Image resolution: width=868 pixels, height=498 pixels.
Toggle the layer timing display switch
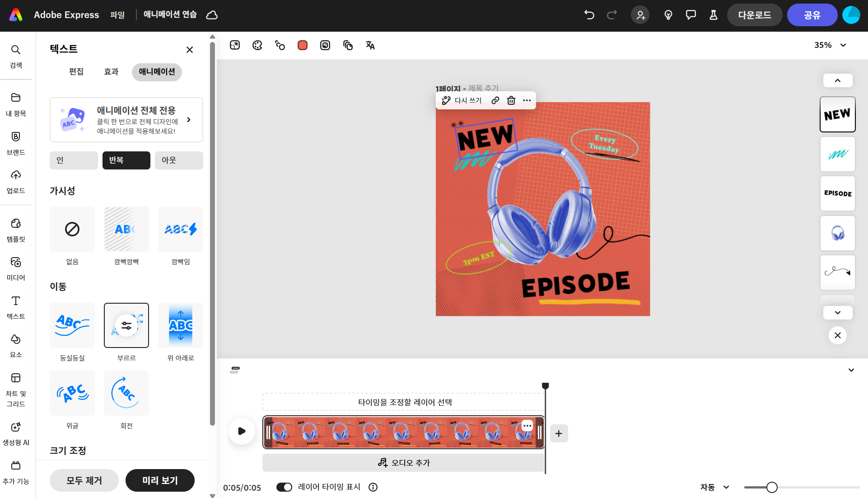[x=284, y=487]
